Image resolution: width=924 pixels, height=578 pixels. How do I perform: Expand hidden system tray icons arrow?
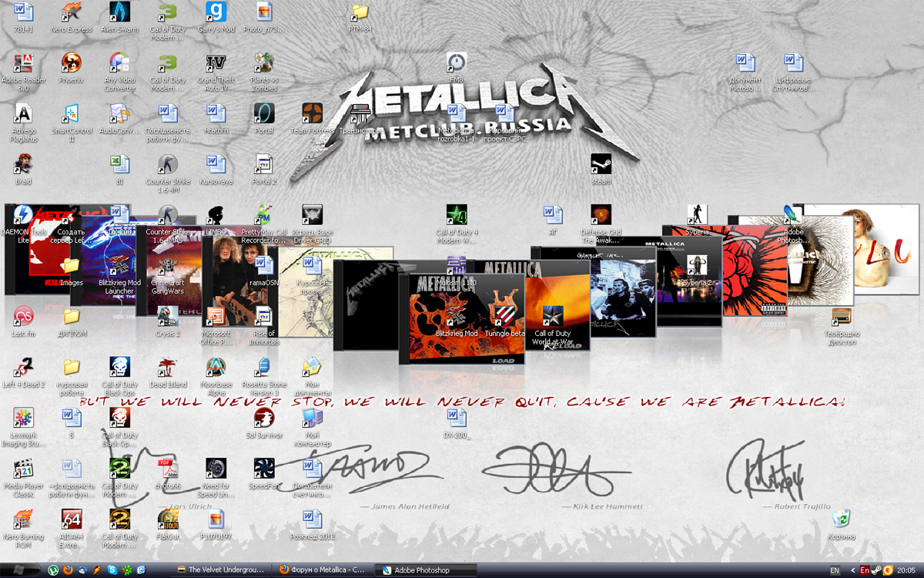[x=852, y=570]
